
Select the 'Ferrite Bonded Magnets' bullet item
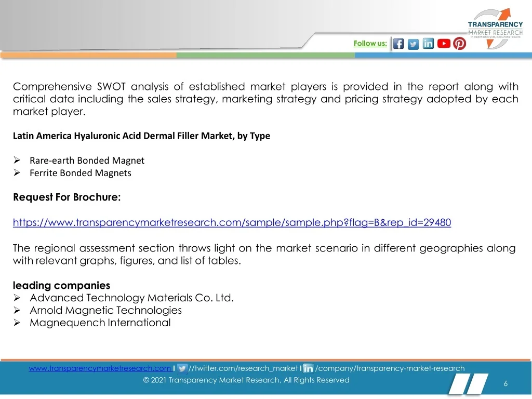(81, 173)
